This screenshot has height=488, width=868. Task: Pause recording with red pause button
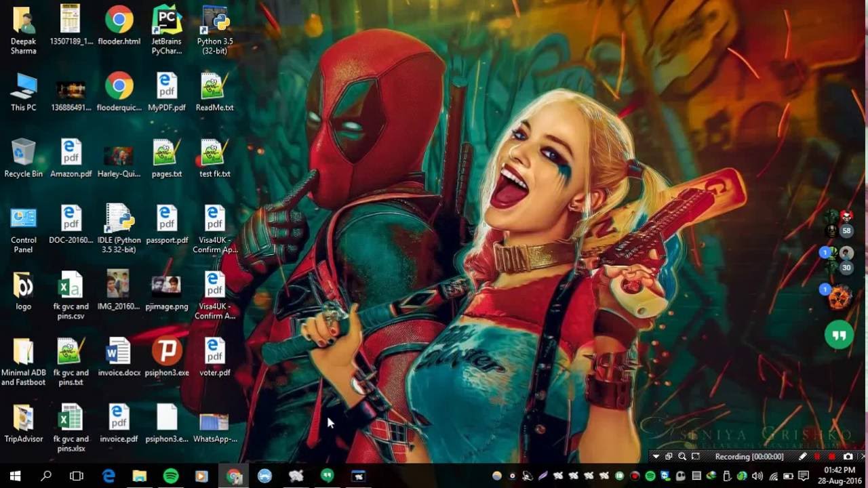point(818,457)
